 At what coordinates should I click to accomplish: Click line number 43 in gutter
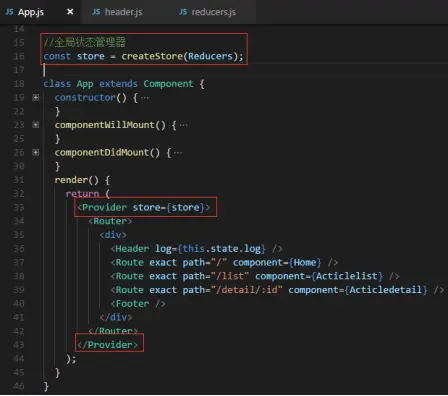19,345
